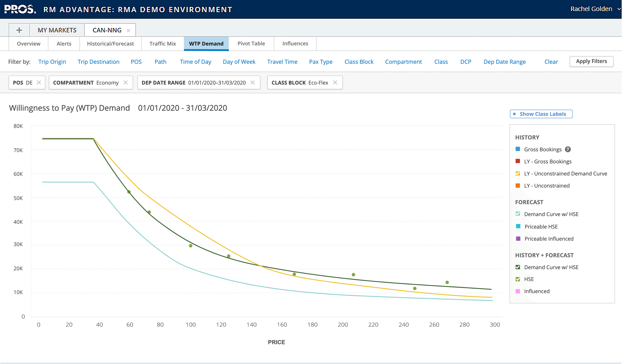Remove the Class Block Eco-Flex filter
Viewport: 622px width, 364px height.
(335, 82)
